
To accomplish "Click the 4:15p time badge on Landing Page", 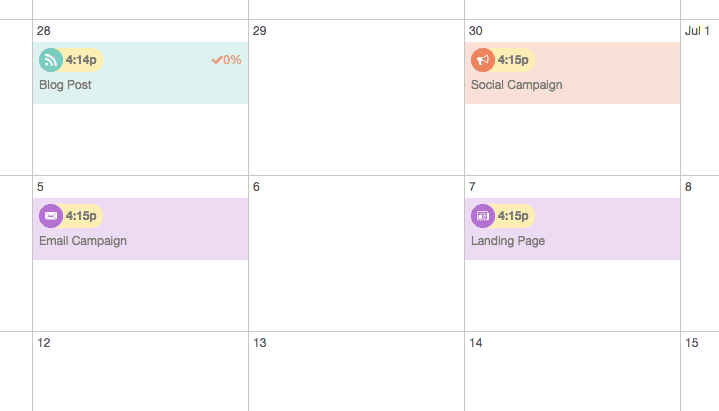I will 513,216.
